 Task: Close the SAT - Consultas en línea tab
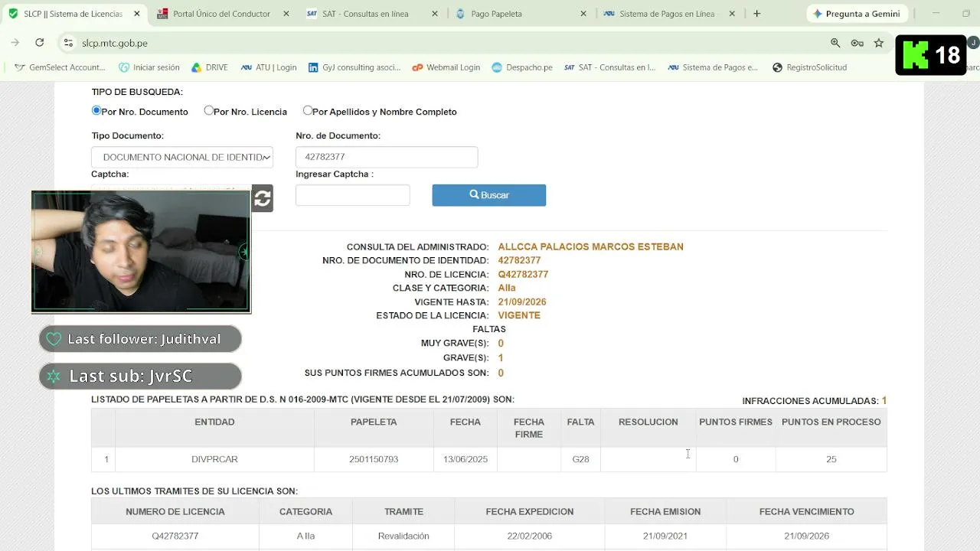click(x=434, y=14)
